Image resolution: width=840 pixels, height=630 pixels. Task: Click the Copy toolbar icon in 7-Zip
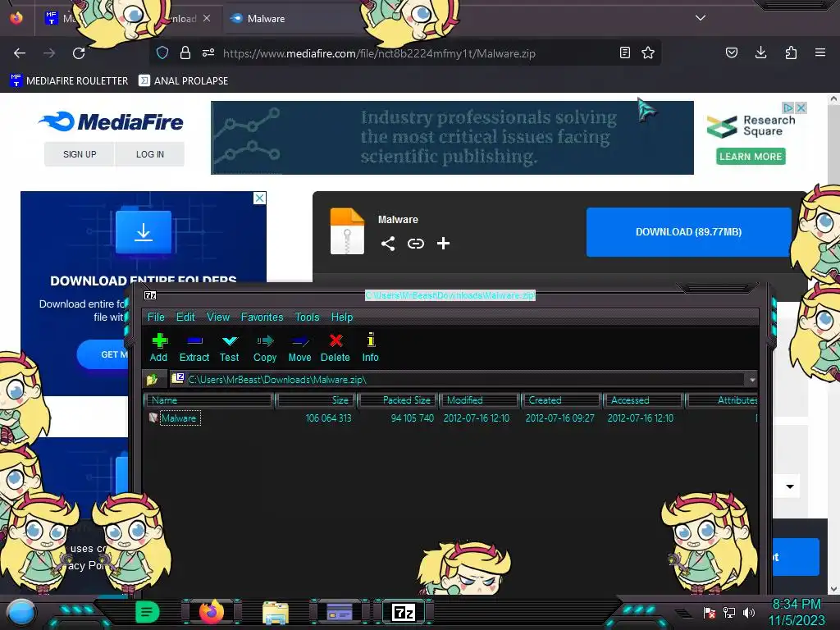pyautogui.click(x=265, y=340)
